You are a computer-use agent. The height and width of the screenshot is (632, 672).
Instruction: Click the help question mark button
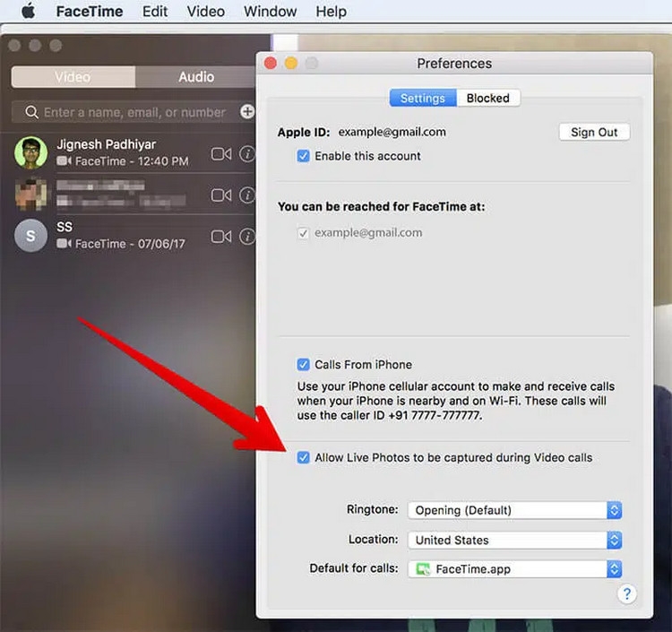pyautogui.click(x=626, y=593)
